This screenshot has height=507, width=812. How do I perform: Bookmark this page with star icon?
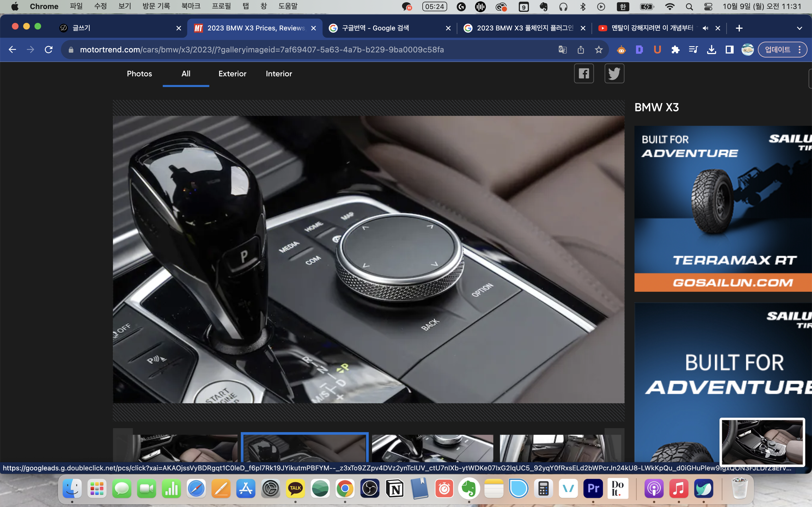(x=599, y=50)
